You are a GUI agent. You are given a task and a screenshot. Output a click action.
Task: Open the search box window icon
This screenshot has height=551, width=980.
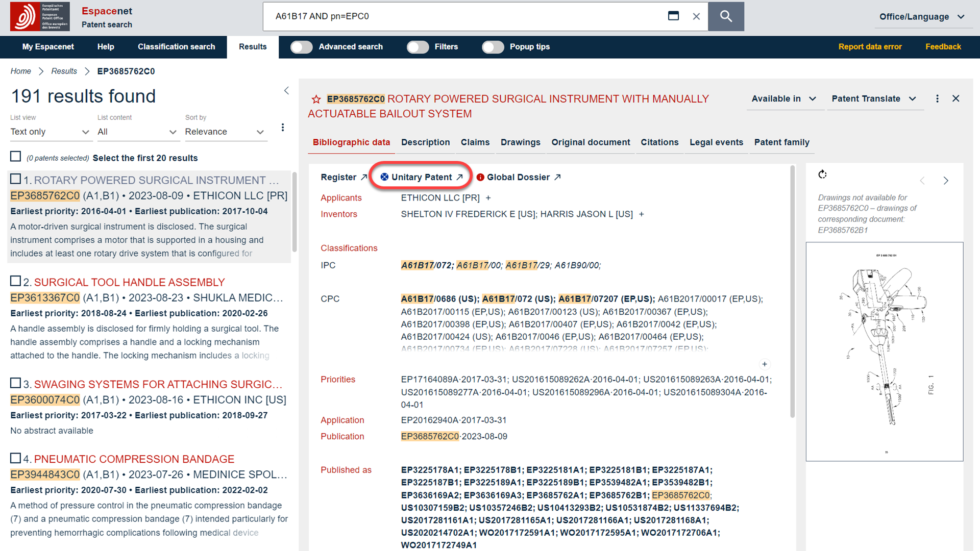coord(673,16)
